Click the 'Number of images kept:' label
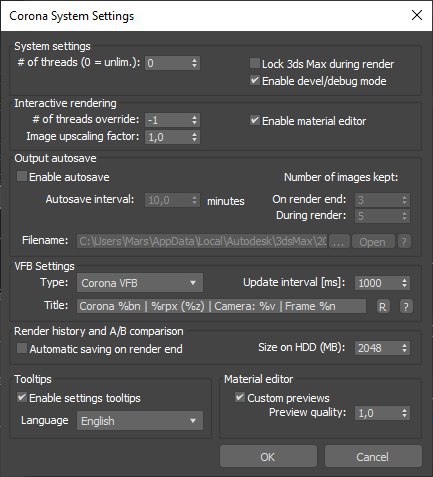This screenshot has width=433, height=477. coord(341,177)
